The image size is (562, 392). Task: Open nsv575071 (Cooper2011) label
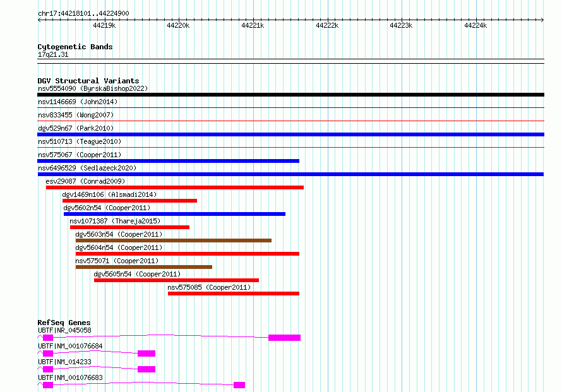117,261
